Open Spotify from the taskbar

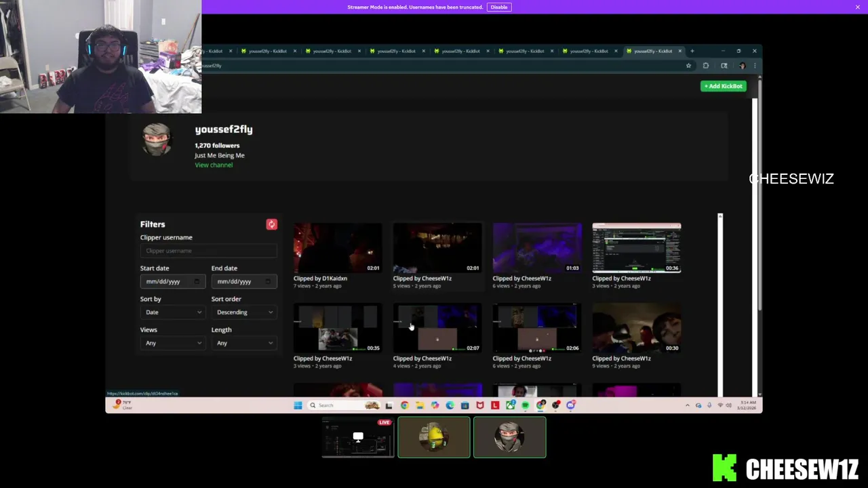pos(525,405)
